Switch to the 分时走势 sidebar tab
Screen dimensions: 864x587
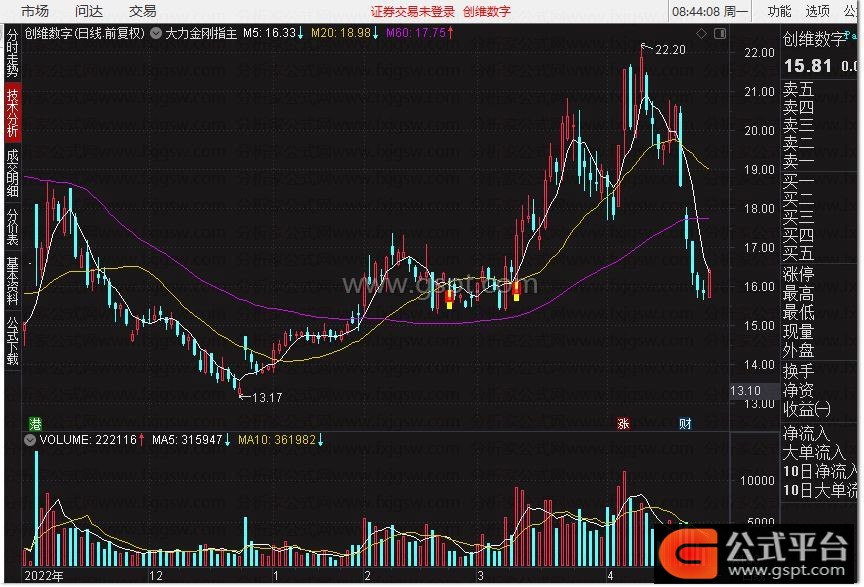12,53
